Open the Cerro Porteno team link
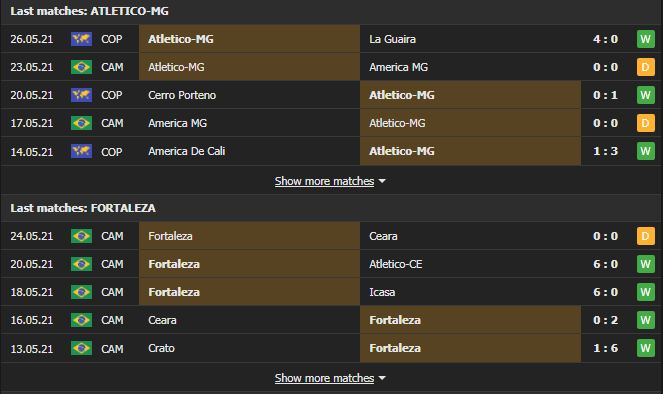Image resolution: width=663 pixels, height=394 pixels. click(182, 95)
